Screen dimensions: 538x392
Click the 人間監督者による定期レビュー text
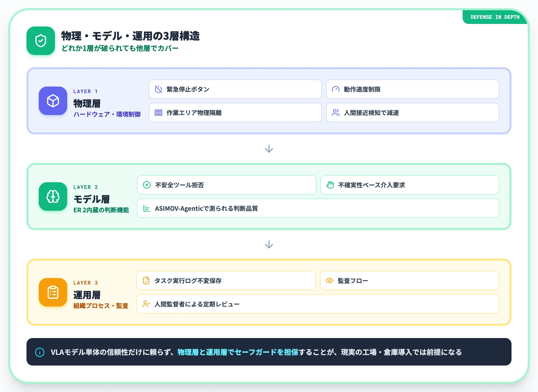click(x=197, y=304)
